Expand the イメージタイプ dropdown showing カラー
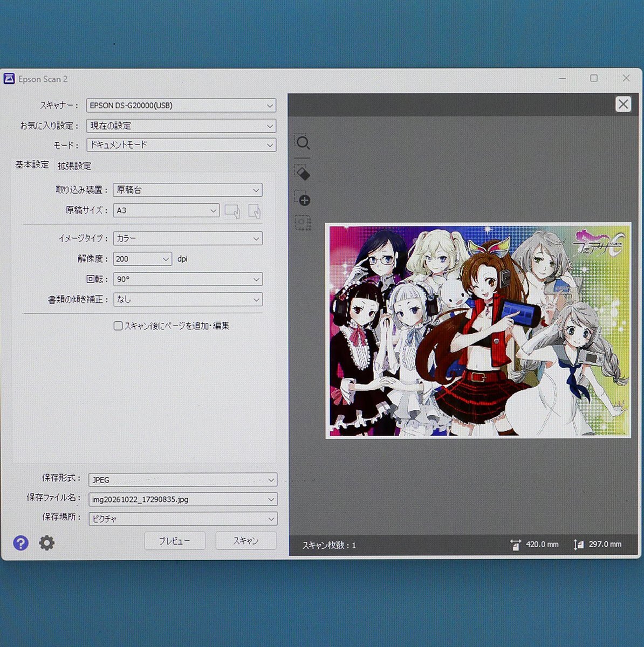The image size is (644, 647). [188, 238]
